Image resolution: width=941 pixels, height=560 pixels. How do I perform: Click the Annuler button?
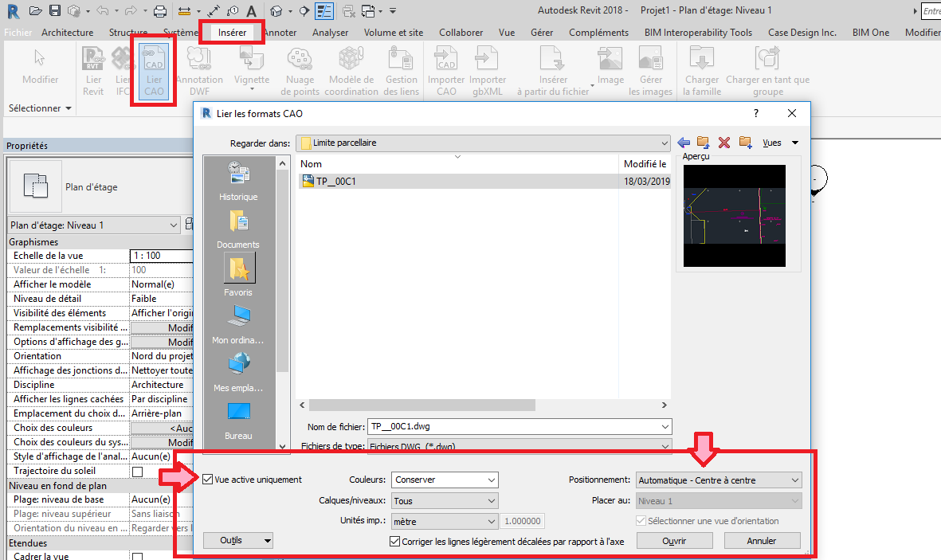point(763,541)
